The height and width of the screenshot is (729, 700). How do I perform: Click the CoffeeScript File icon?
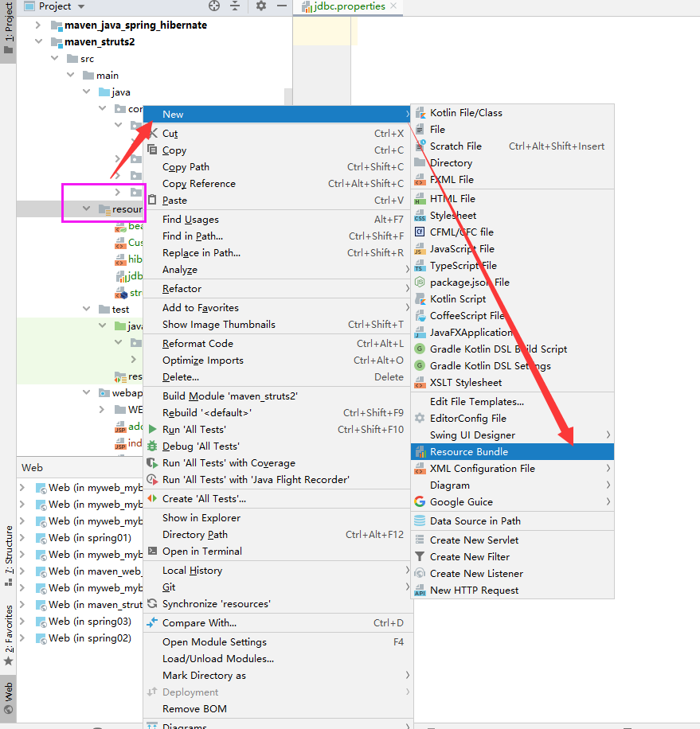[x=420, y=316]
